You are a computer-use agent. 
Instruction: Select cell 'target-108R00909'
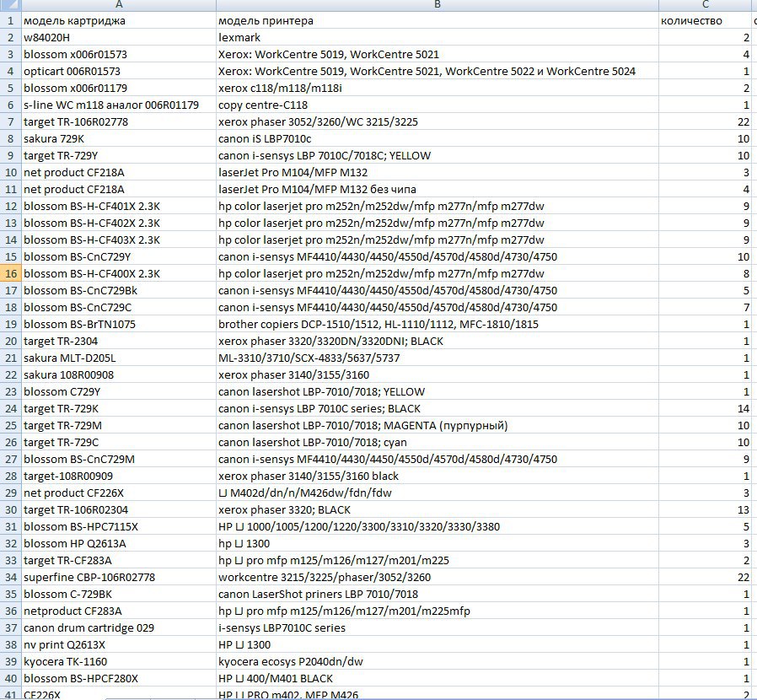(119, 477)
